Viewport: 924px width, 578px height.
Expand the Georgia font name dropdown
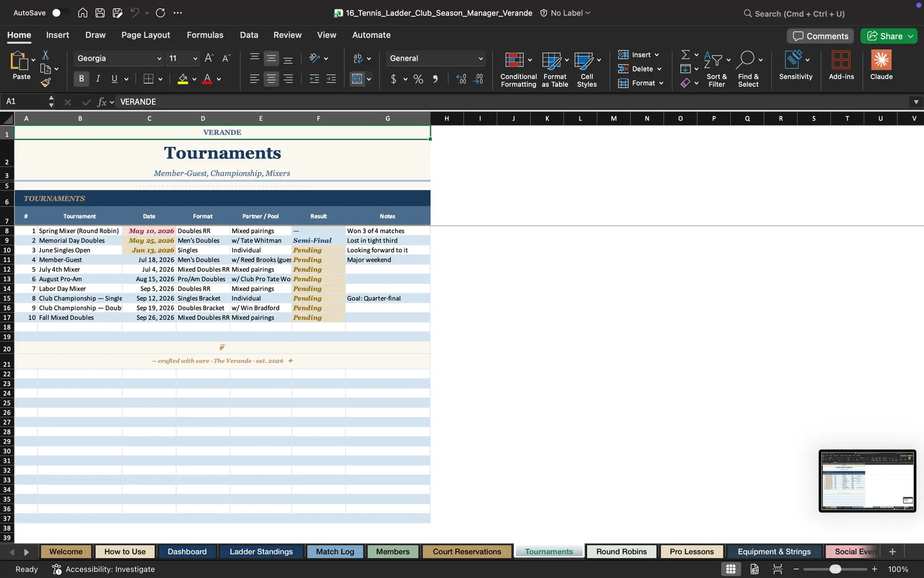(x=159, y=58)
